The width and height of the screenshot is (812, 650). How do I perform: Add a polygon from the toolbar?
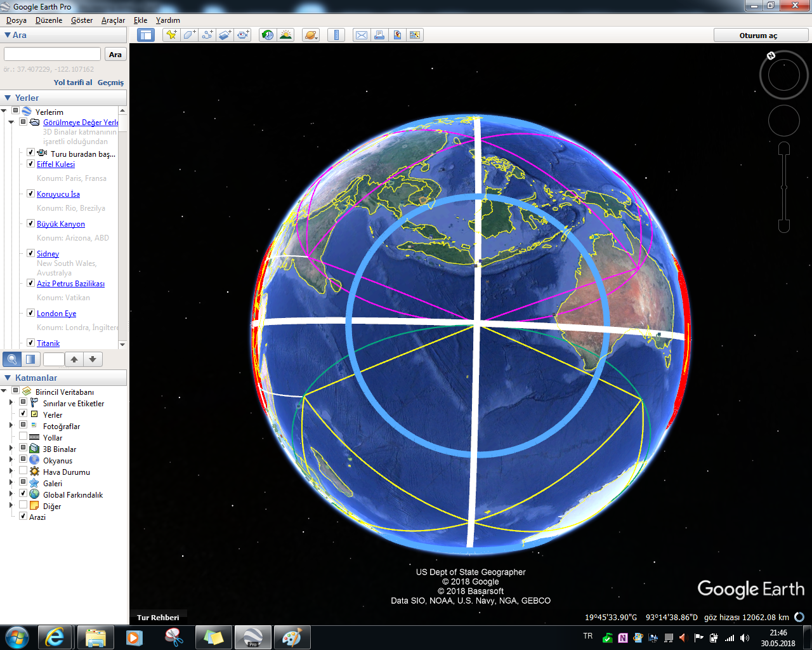189,35
